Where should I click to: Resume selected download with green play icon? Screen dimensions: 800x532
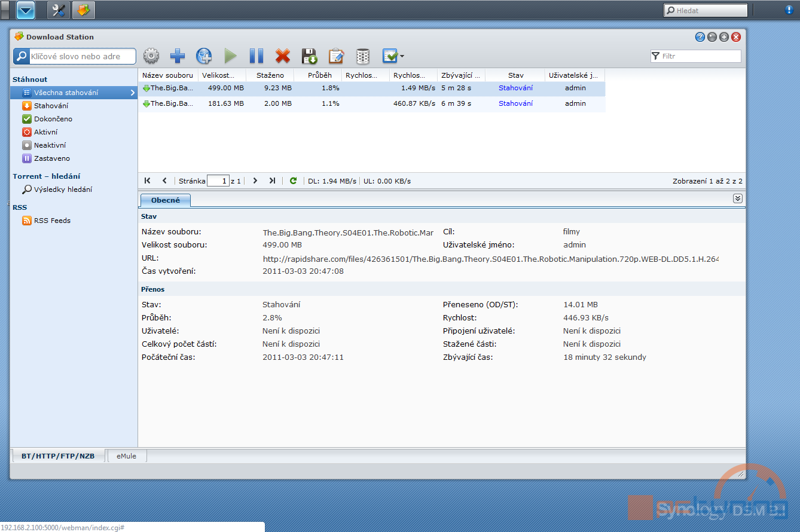(230, 56)
